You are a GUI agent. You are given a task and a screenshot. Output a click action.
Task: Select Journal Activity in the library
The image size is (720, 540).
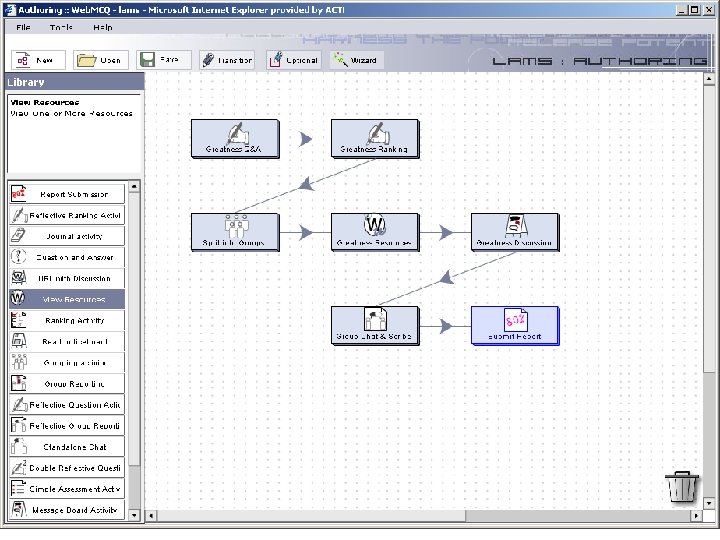coord(67,236)
